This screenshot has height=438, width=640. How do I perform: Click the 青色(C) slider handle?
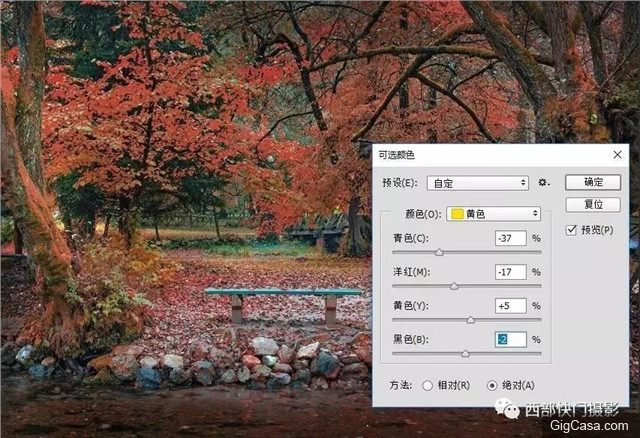tap(439, 253)
